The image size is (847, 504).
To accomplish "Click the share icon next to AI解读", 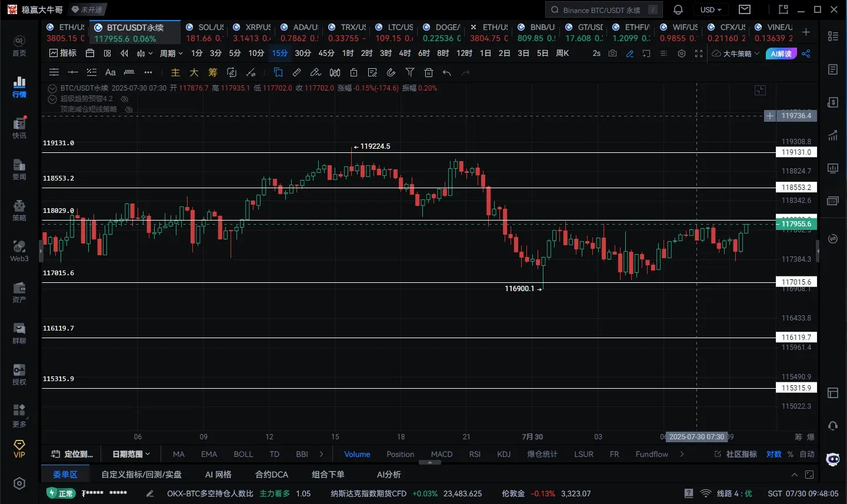I will click(x=806, y=54).
